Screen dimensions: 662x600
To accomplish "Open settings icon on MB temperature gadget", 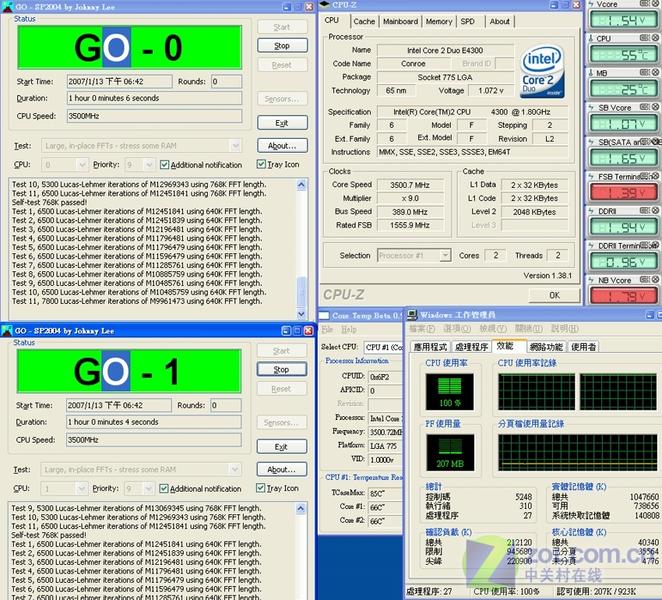I will coord(645,72).
